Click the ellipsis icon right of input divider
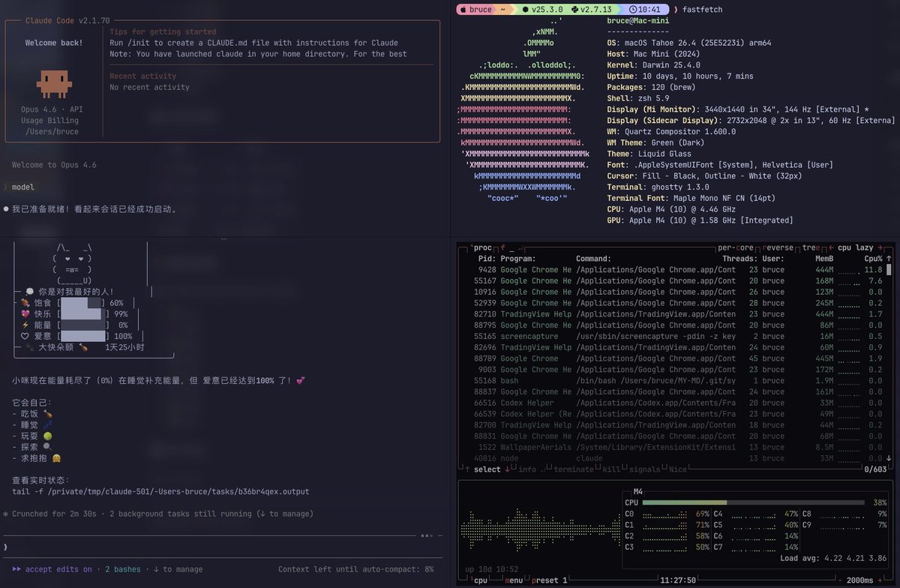This screenshot has height=588, width=900. [x=427, y=535]
